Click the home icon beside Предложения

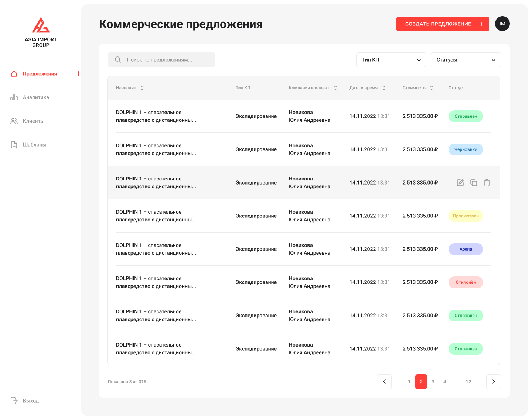point(14,74)
